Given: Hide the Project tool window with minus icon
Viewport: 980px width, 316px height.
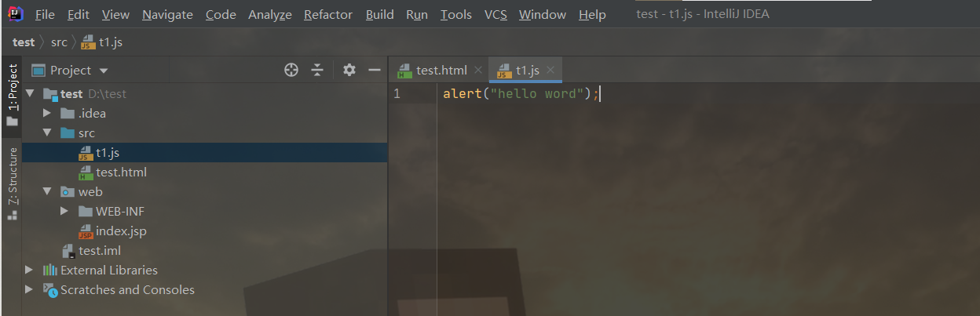Looking at the screenshot, I should coord(375,70).
